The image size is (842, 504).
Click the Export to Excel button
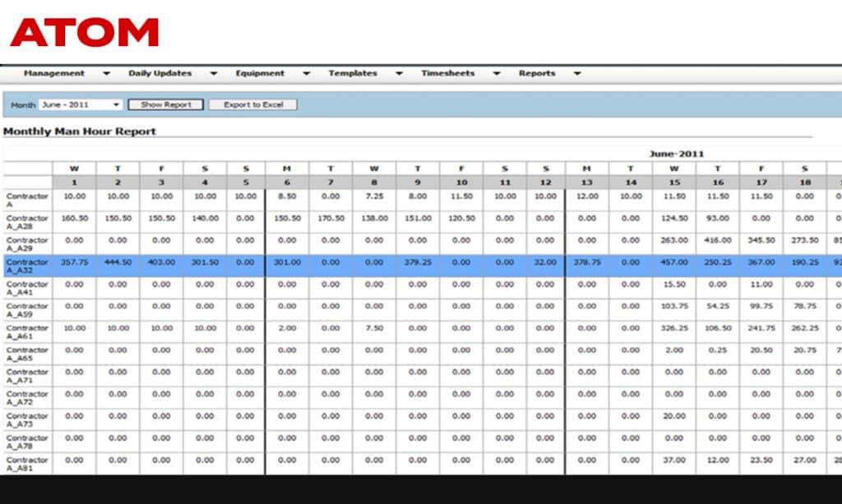pyautogui.click(x=252, y=105)
